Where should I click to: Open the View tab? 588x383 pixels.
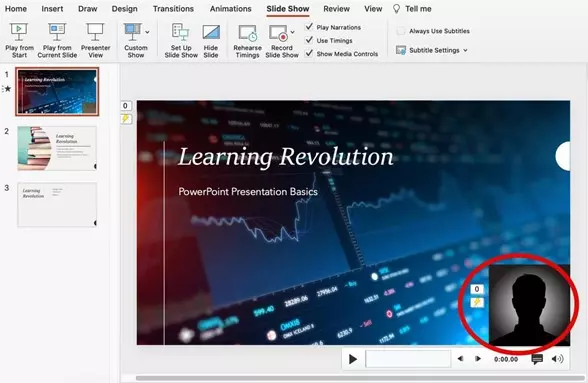[373, 9]
